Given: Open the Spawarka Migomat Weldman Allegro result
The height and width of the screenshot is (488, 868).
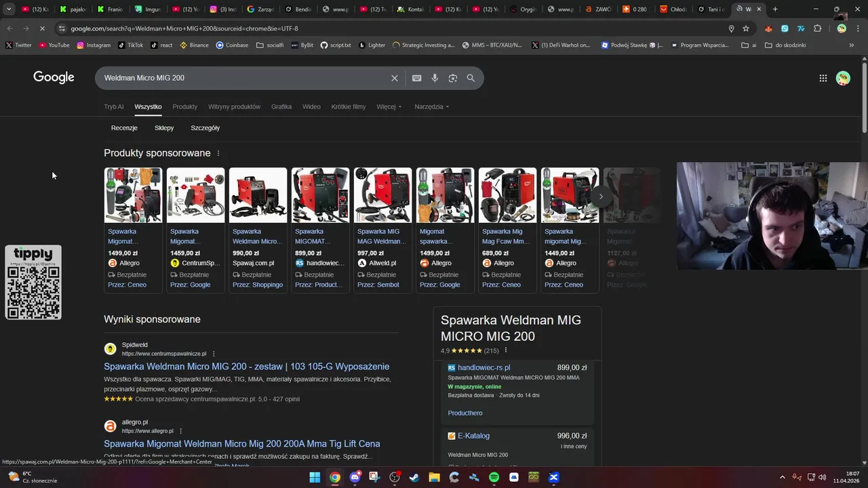Looking at the screenshot, I should [x=242, y=444].
